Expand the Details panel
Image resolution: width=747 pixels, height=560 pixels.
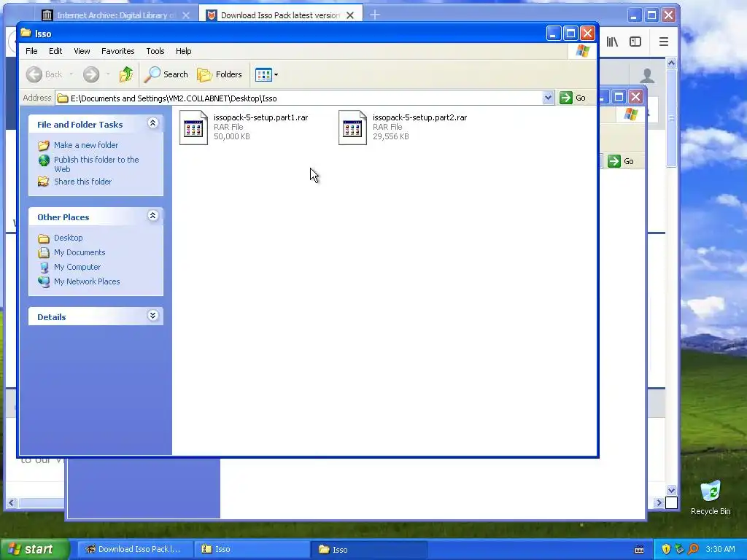153,316
